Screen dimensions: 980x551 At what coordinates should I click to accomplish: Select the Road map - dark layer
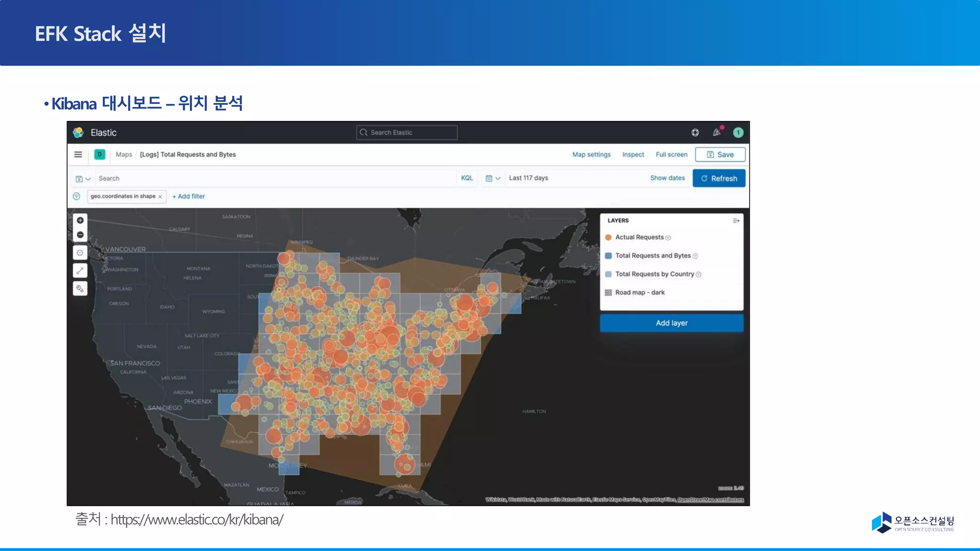point(640,292)
